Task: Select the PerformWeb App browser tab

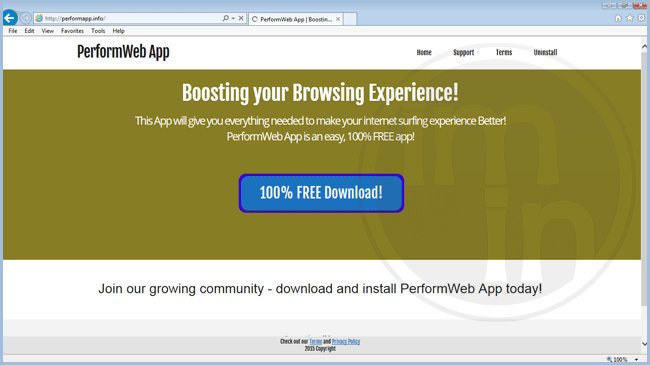Action: (x=295, y=19)
